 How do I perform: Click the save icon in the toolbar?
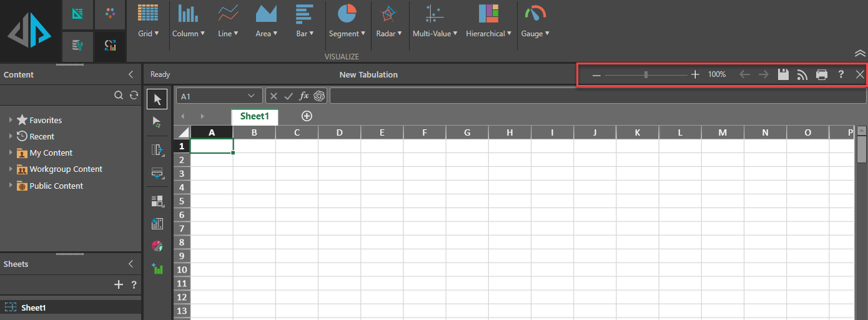783,74
